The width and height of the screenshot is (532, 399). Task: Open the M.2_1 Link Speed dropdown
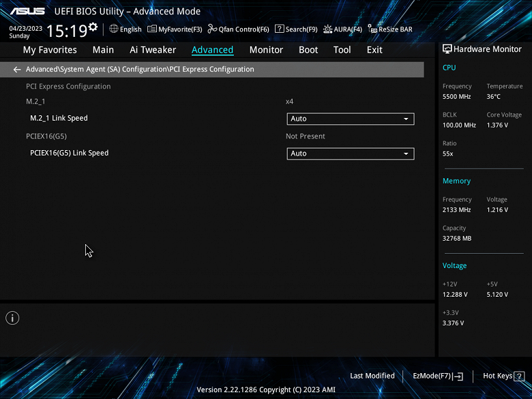tap(351, 119)
